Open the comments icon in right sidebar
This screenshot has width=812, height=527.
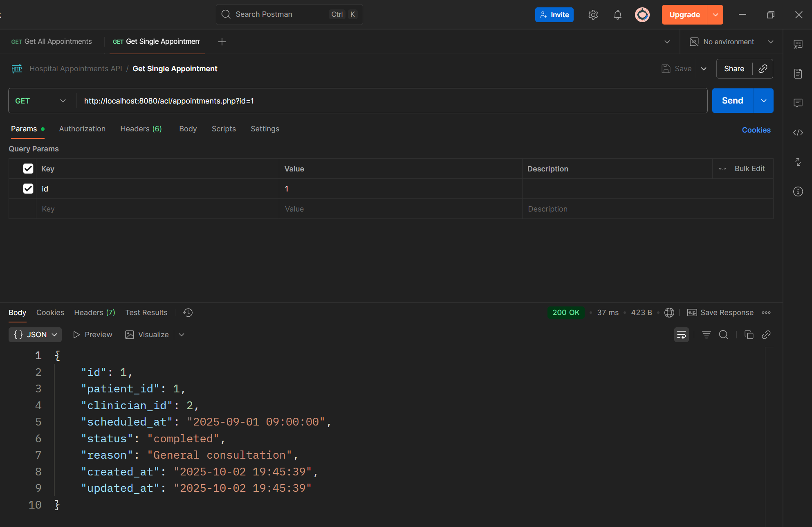point(798,103)
